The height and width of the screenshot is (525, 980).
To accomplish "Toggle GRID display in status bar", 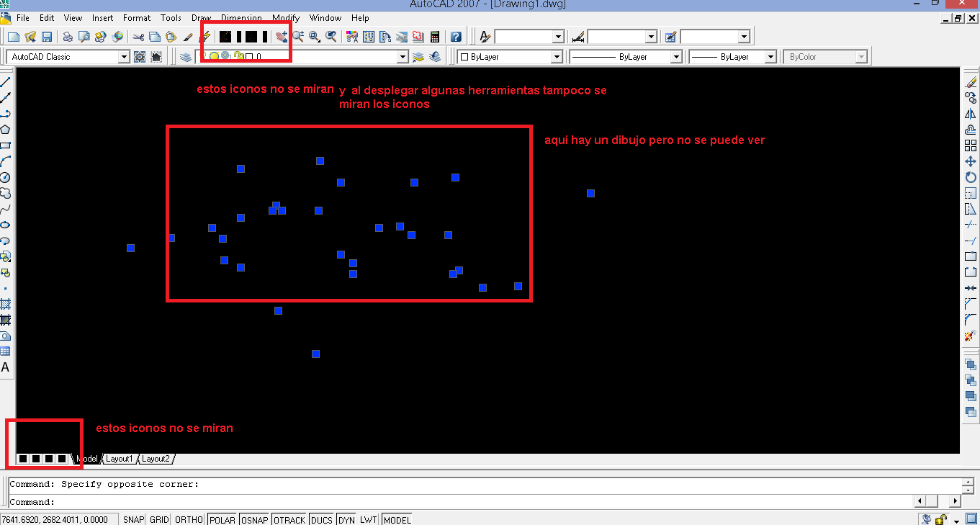I will [x=159, y=519].
